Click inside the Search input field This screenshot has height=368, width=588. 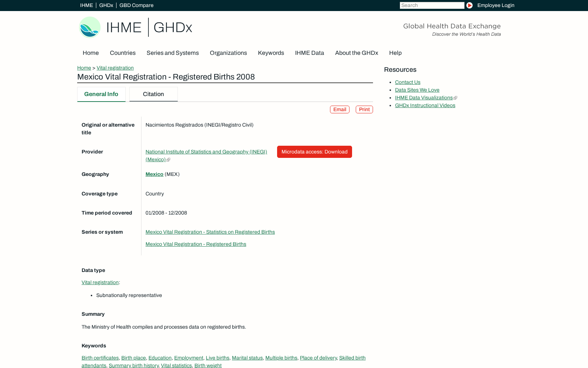pos(432,5)
